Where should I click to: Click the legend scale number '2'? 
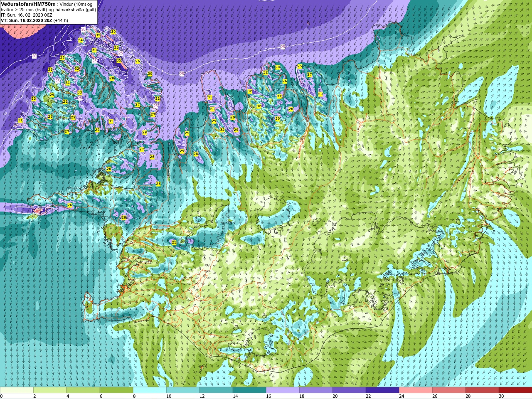pos(34,396)
